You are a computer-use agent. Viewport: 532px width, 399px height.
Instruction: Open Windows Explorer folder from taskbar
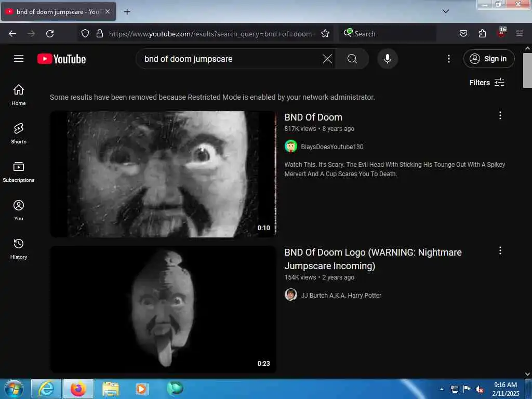coord(111,389)
